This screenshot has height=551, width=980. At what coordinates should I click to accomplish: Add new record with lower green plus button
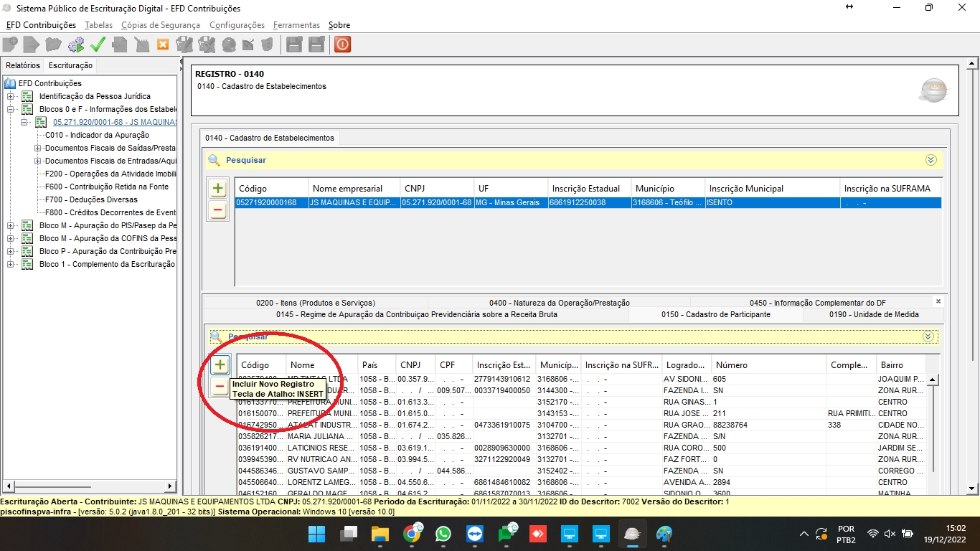(x=220, y=365)
